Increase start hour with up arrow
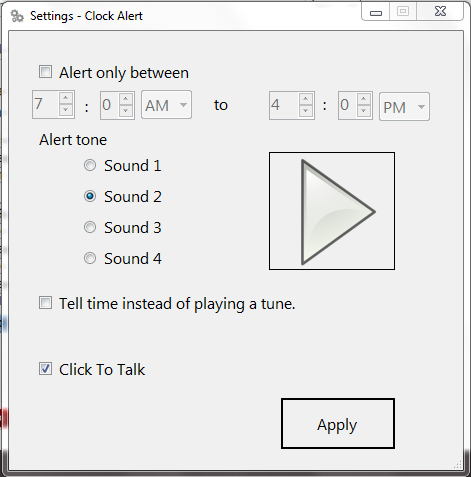The image size is (471, 477). click(x=66, y=98)
